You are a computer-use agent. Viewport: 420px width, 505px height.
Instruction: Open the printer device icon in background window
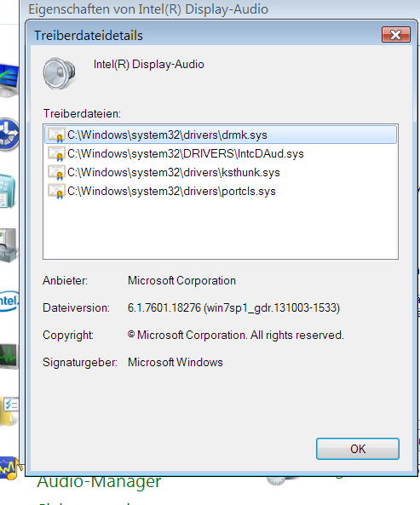[x=9, y=244]
